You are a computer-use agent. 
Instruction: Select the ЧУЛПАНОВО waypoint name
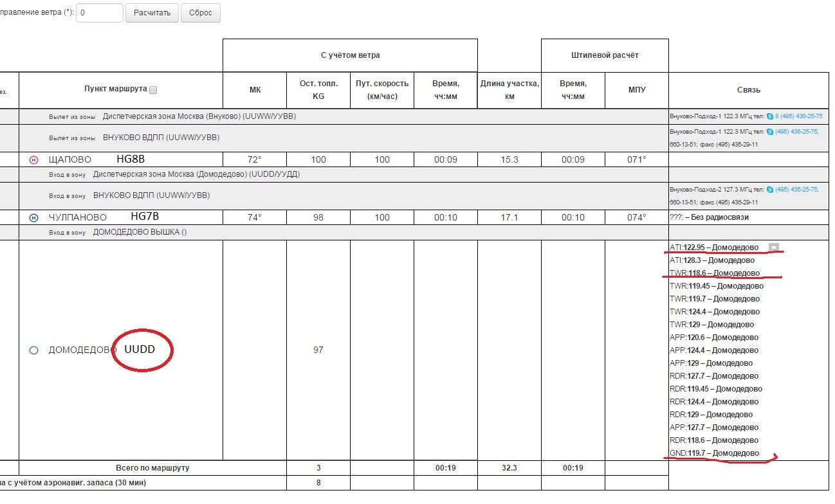[x=78, y=217]
